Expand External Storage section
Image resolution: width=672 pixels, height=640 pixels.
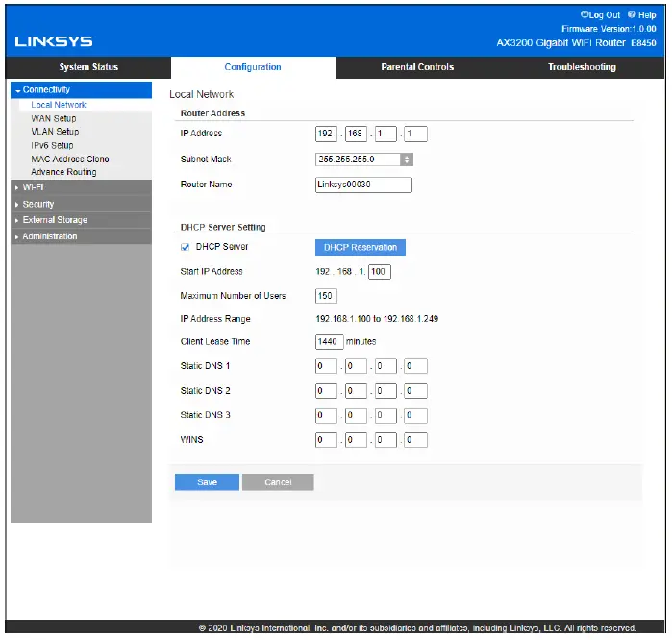pyautogui.click(x=81, y=220)
